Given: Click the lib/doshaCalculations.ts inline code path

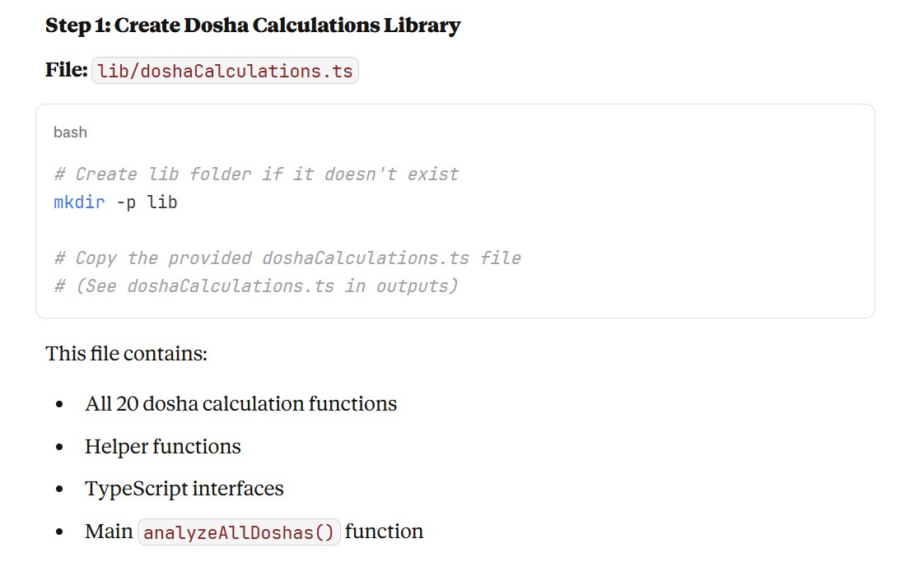Looking at the screenshot, I should (225, 72).
